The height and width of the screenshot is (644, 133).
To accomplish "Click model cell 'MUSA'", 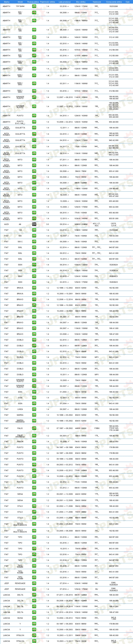I will click(x=20, y=618).
